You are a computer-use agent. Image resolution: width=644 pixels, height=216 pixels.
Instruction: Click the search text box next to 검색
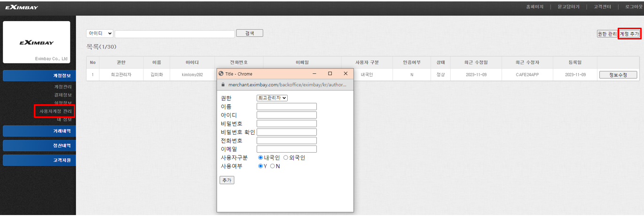175,34
